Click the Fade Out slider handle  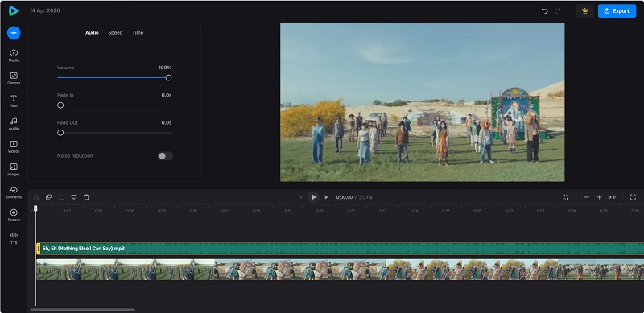60,133
